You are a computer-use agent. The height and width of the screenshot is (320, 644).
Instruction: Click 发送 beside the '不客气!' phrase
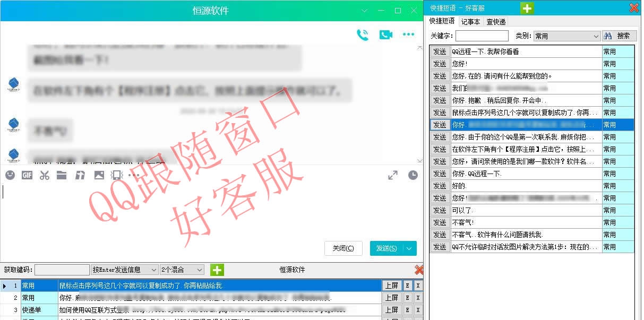(440, 222)
